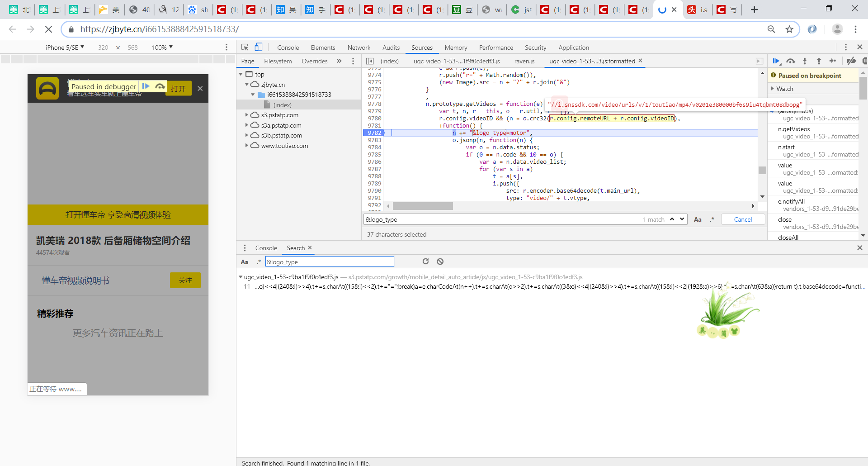Show the file navigator pane toggle
Screen dimensions: 868x466
[x=370, y=61]
